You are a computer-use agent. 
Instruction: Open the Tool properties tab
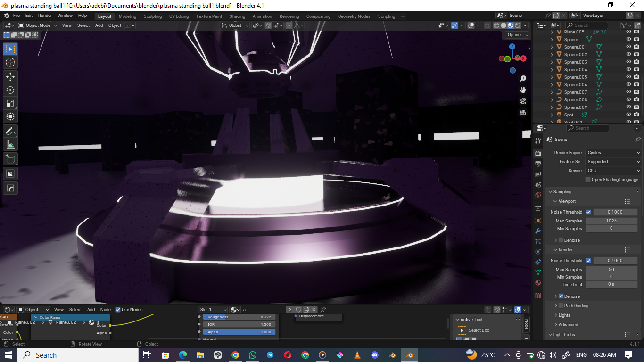click(538, 140)
